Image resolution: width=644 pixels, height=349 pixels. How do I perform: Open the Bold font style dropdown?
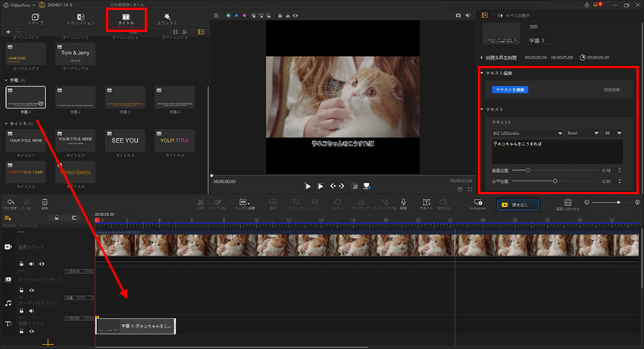point(581,133)
